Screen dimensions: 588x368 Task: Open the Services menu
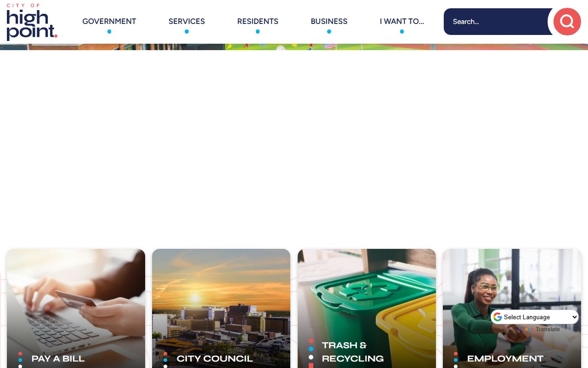tap(187, 21)
